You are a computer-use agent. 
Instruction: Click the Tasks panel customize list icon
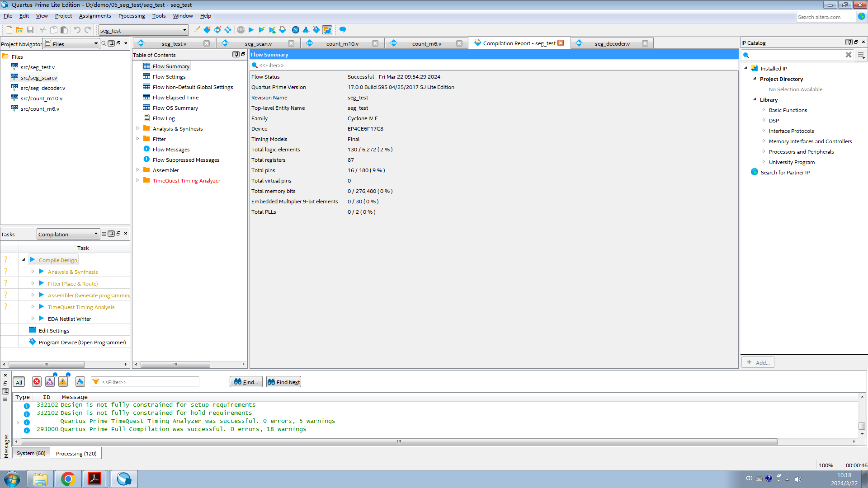(104, 234)
